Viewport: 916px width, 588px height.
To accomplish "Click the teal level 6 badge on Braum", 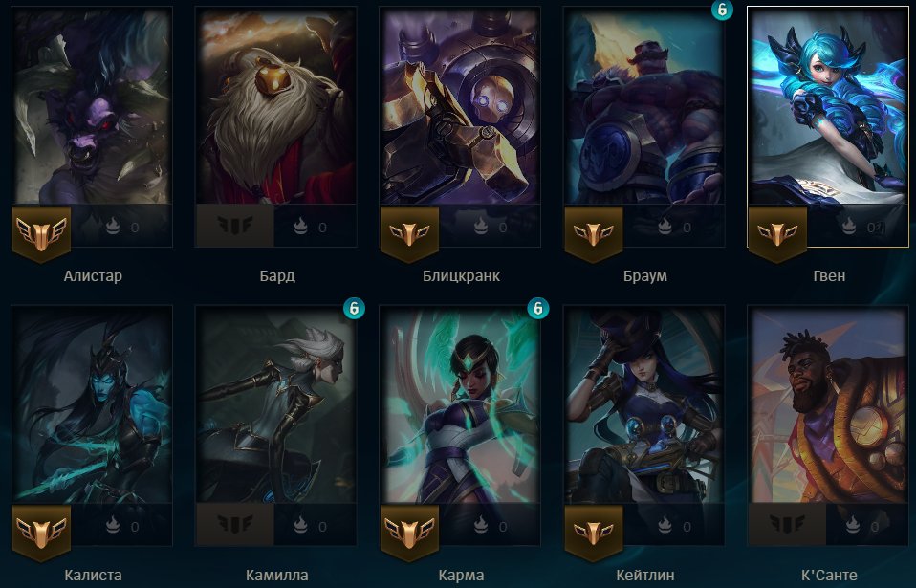I will point(722,10).
